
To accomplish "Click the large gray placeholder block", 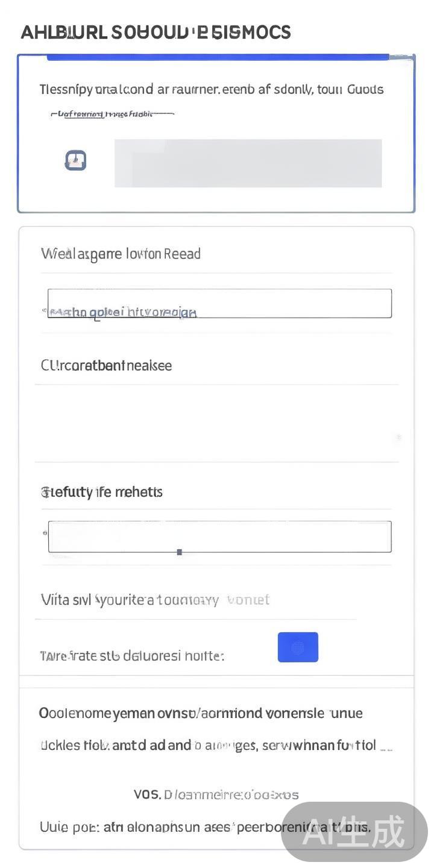I will (x=248, y=163).
